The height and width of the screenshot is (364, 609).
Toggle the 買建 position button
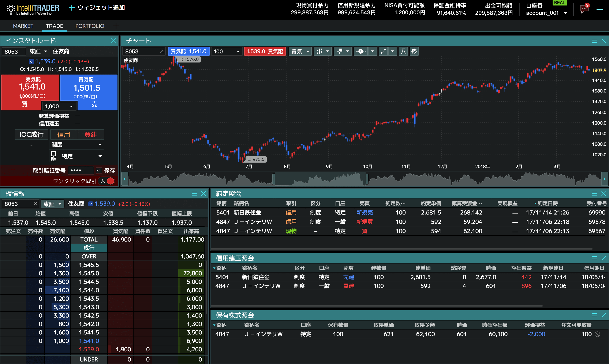point(91,134)
